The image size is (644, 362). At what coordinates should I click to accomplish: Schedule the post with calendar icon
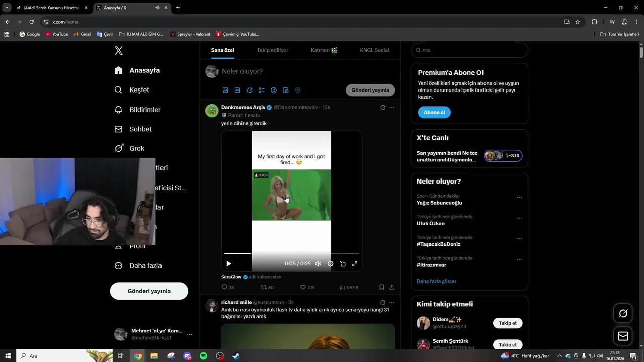(x=286, y=90)
